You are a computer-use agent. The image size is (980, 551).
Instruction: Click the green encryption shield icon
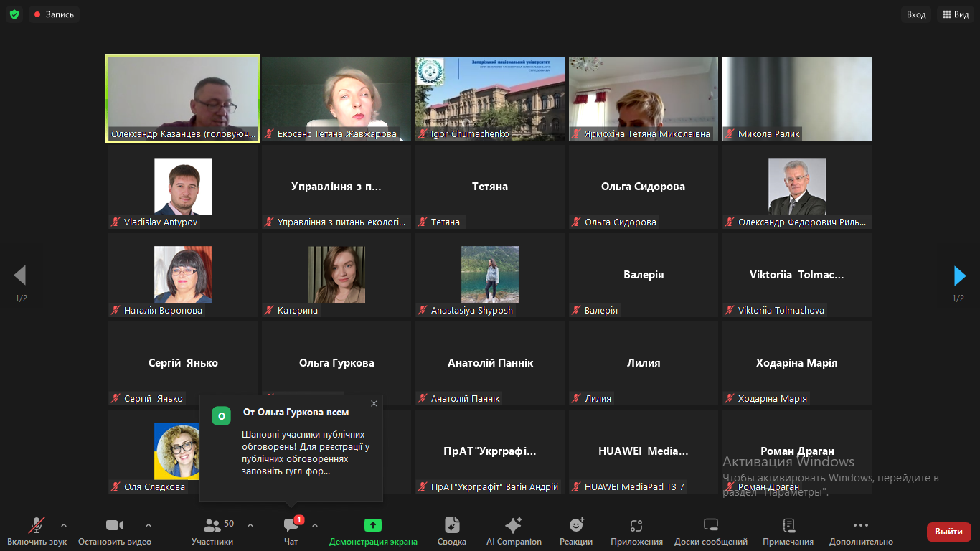(x=14, y=14)
